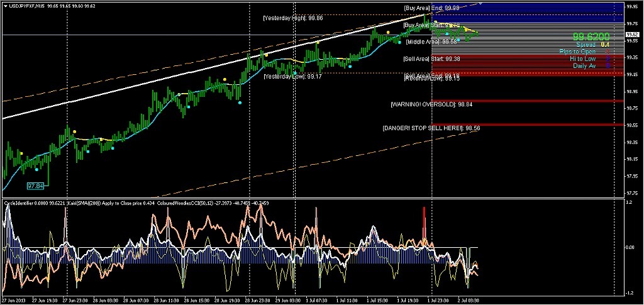Click the DANGER! STOP SELL HERE! label
This screenshot has height=305, width=644.
431,128
